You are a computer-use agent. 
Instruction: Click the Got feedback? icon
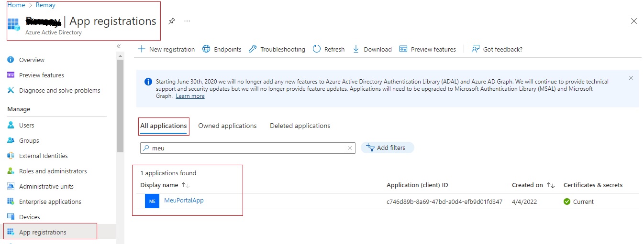click(x=475, y=49)
